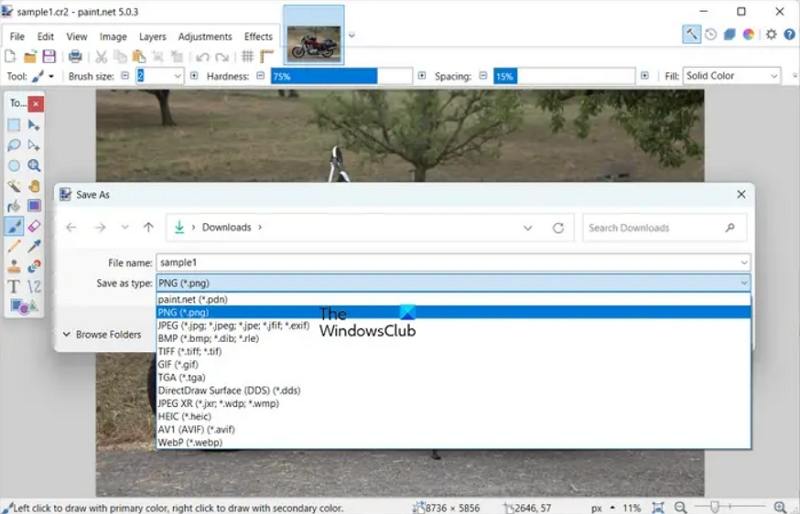This screenshot has height=514, width=800.
Task: Select the Rectangle Select tool
Action: pyautogui.click(x=14, y=125)
